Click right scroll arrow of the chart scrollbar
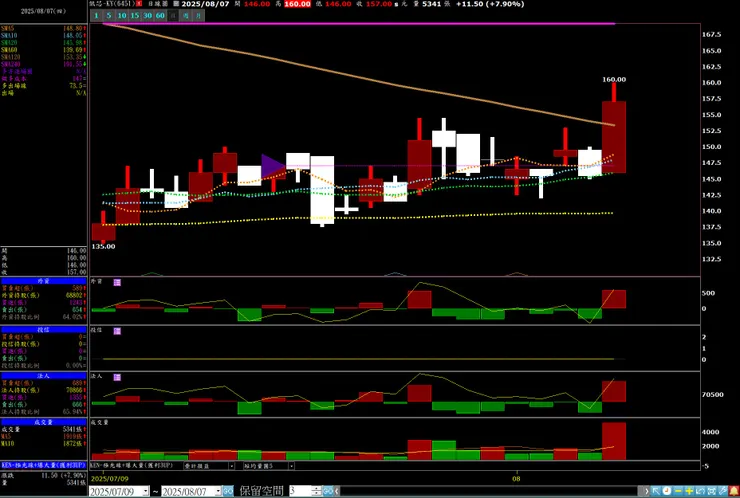Viewport: 740px width, 498px height. [646, 491]
